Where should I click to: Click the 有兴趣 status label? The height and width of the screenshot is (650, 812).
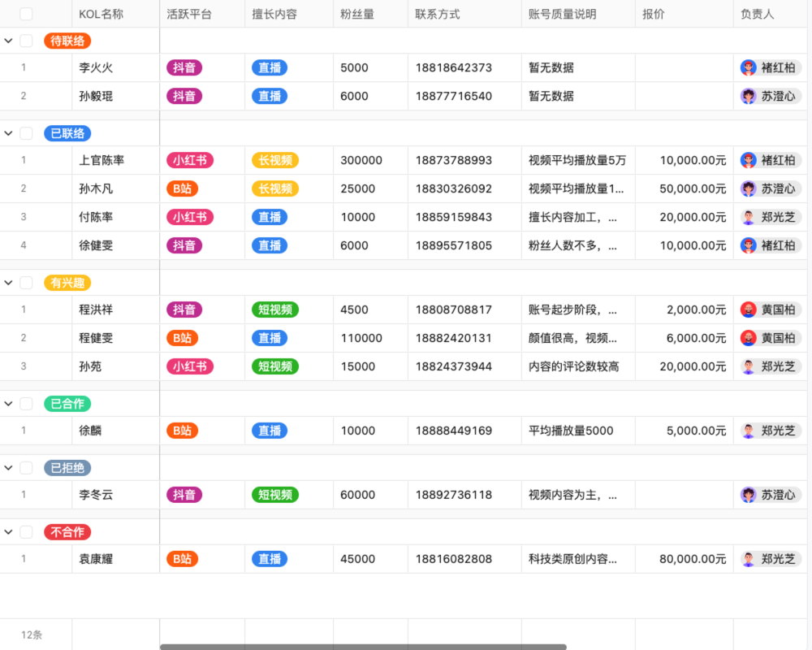coord(68,282)
